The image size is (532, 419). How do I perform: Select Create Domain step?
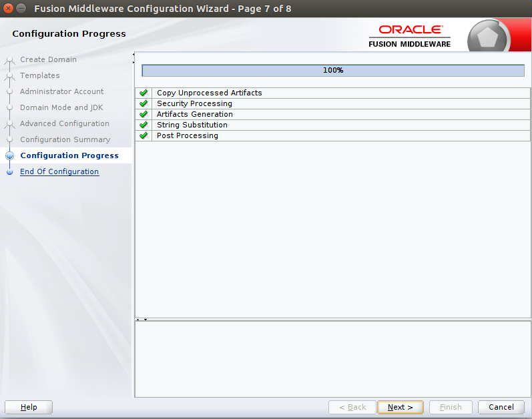(48, 59)
